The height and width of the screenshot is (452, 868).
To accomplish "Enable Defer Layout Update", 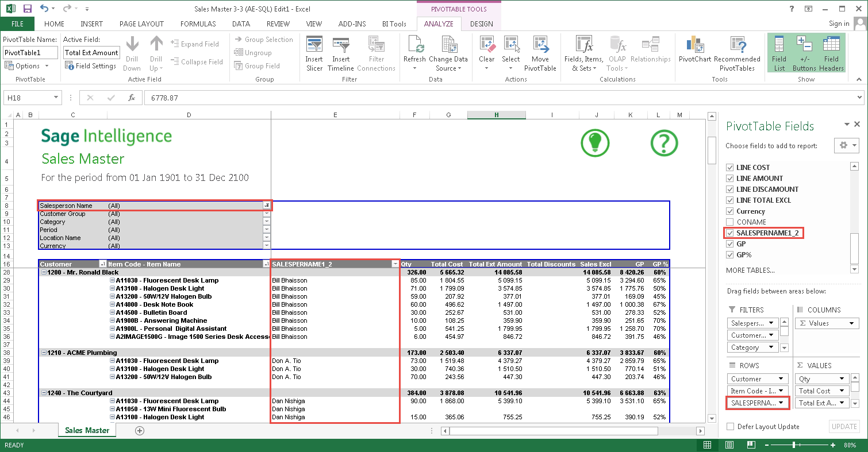I will pyautogui.click(x=731, y=427).
